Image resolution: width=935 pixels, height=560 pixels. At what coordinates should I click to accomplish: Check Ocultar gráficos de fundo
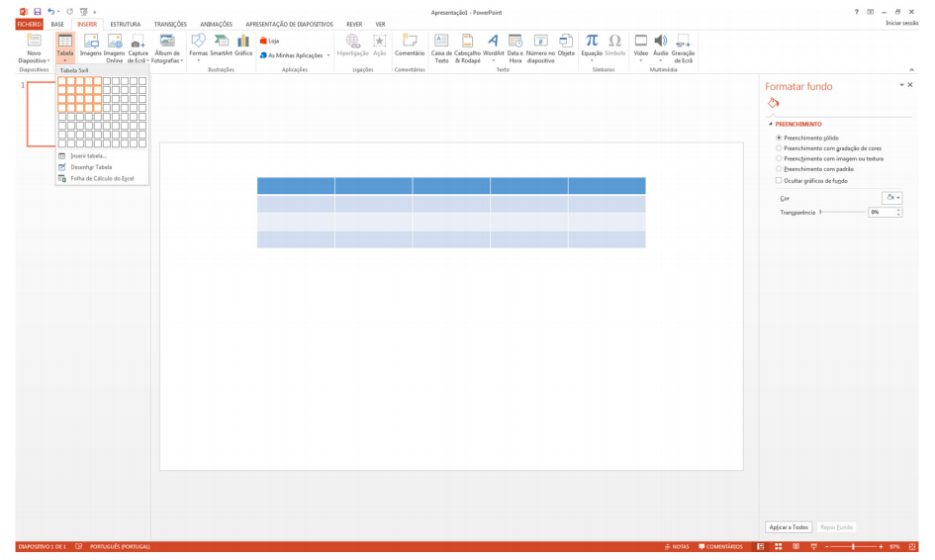point(780,181)
